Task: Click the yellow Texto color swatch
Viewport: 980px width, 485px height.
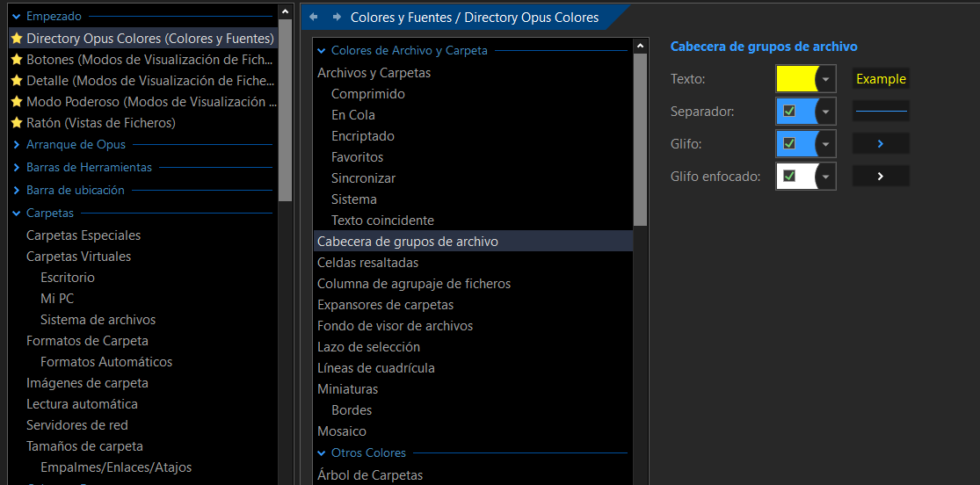Action: point(797,79)
